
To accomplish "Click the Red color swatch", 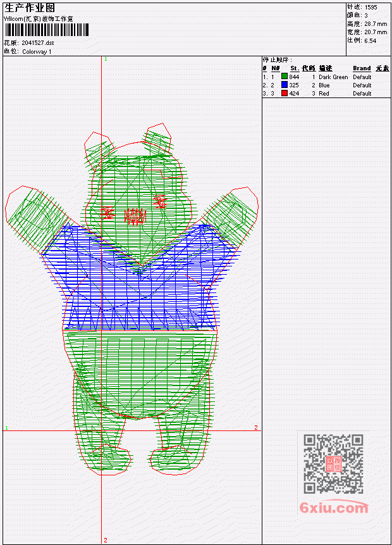I will [285, 93].
